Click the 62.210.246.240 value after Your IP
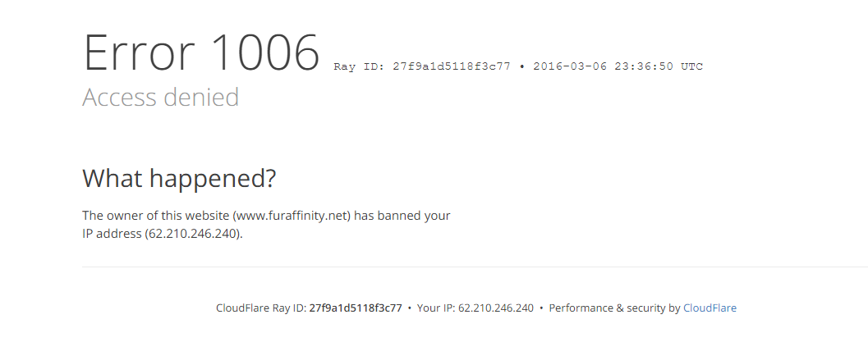Image resolution: width=868 pixels, height=342 pixels. coord(496,308)
